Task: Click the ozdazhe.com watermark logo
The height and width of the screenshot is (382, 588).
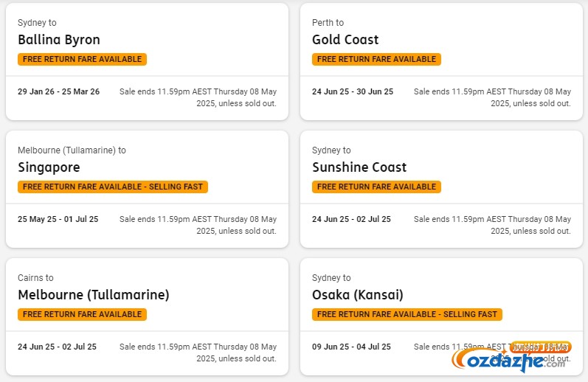Action: point(511,357)
